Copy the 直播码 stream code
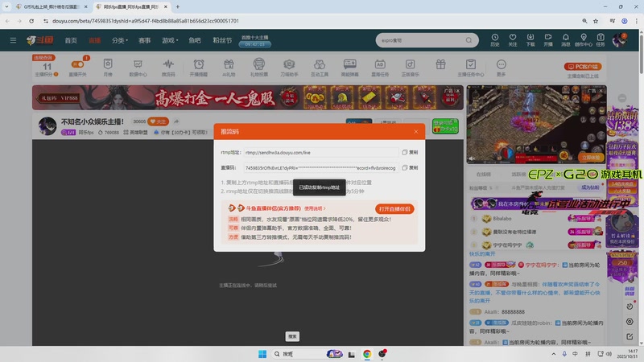Screen dimensions: 644x362 tap(410, 167)
